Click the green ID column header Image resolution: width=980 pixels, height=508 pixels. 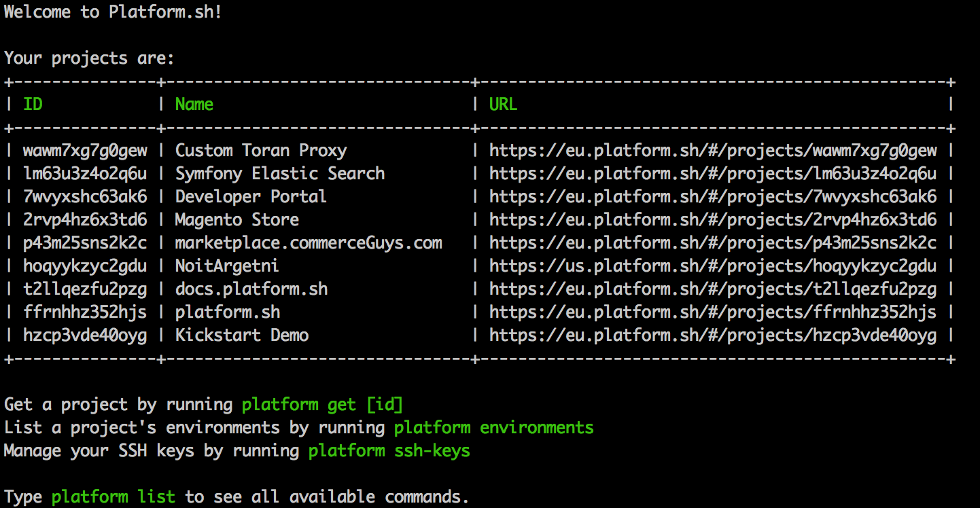tap(33, 105)
